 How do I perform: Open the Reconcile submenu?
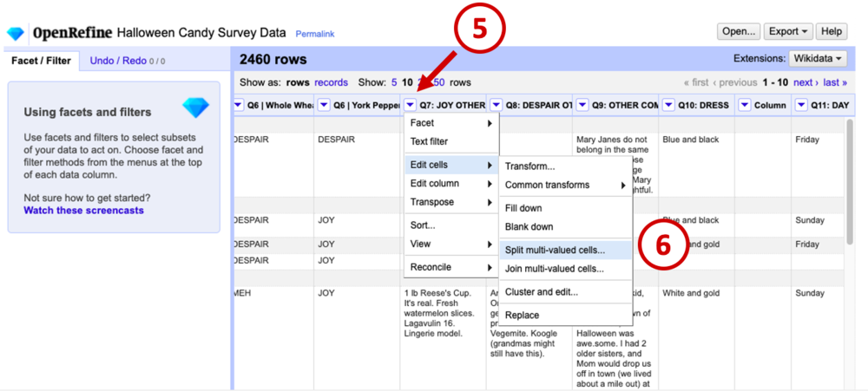451,267
